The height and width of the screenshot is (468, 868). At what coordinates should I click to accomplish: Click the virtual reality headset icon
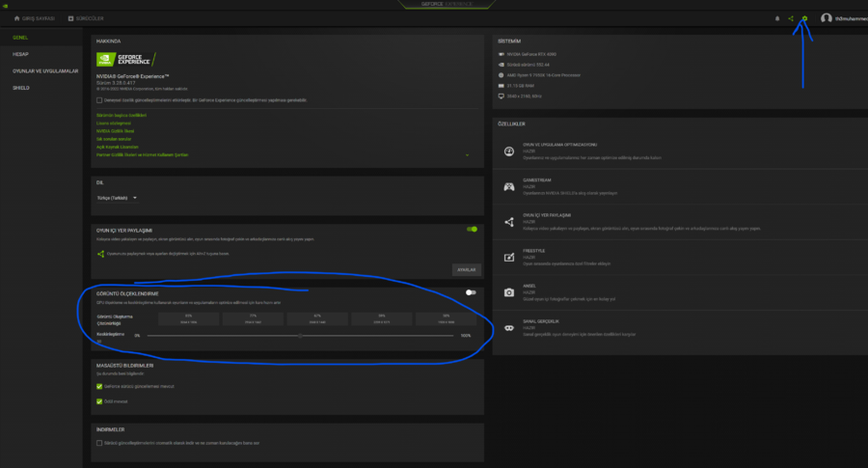coord(508,328)
